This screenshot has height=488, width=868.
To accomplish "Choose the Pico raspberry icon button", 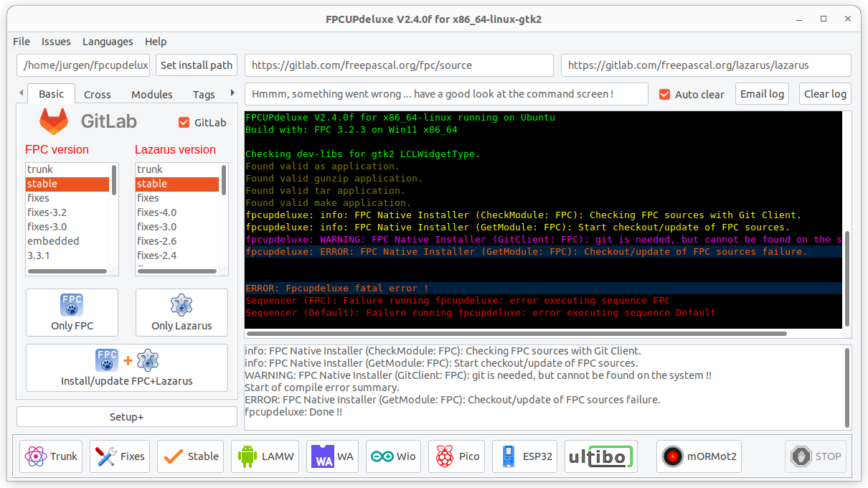I will point(458,456).
